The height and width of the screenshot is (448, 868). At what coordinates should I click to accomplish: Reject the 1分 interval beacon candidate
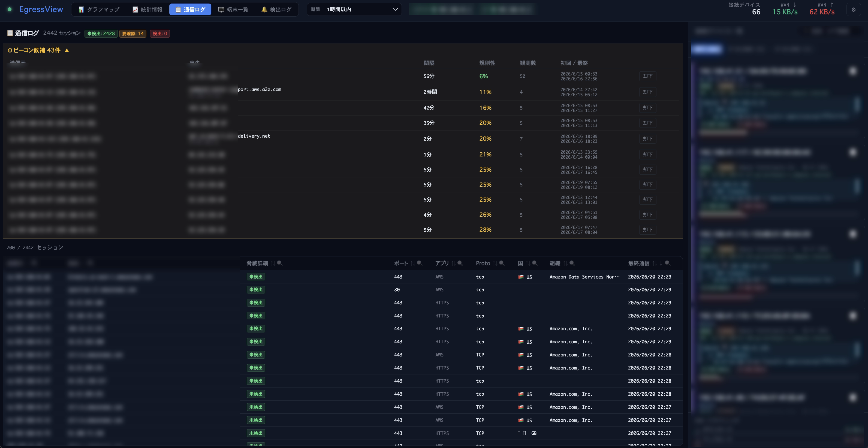(648, 155)
